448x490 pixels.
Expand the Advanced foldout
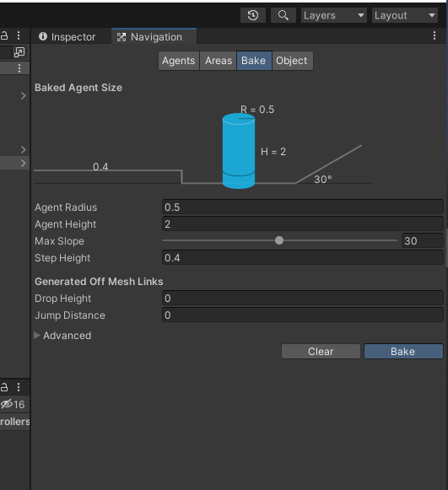coord(37,336)
